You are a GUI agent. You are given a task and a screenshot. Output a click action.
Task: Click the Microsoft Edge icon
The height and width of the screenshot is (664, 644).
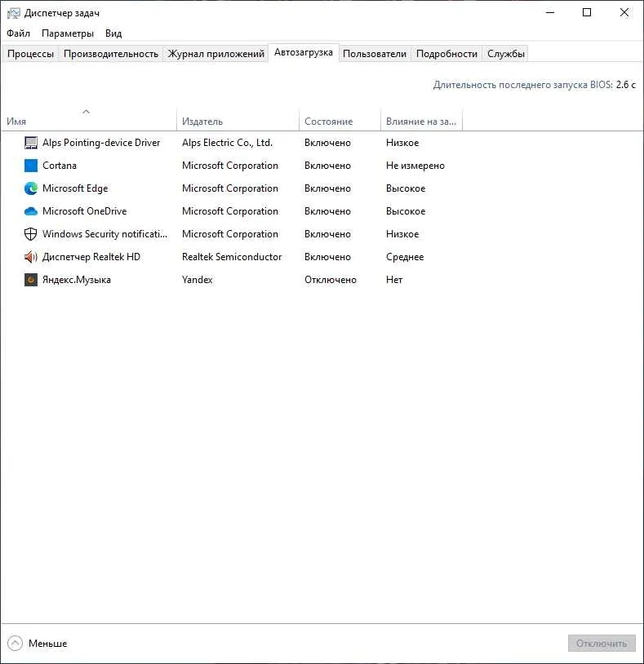pos(30,188)
